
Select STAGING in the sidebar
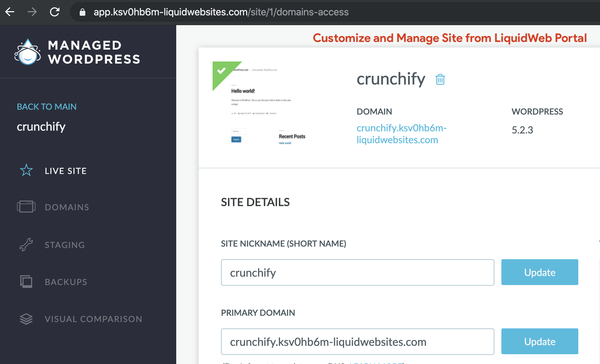[x=65, y=245]
